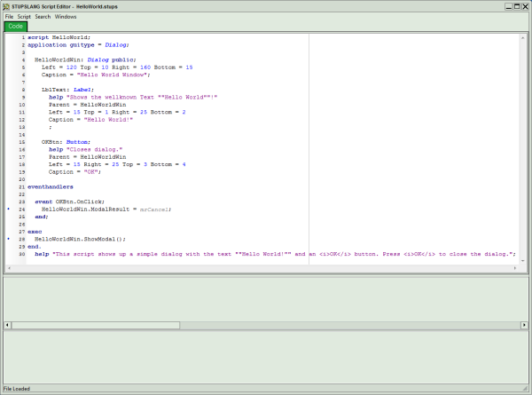
Task: Click the 'event OKBtn.OnClick;' line
Action: (70, 201)
